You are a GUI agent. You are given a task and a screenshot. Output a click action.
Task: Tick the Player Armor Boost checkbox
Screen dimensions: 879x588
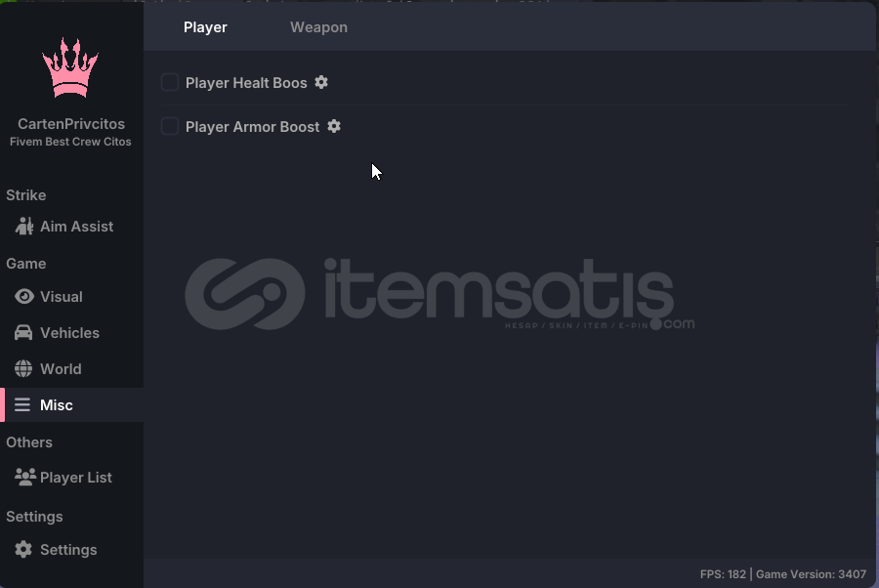pyautogui.click(x=170, y=126)
